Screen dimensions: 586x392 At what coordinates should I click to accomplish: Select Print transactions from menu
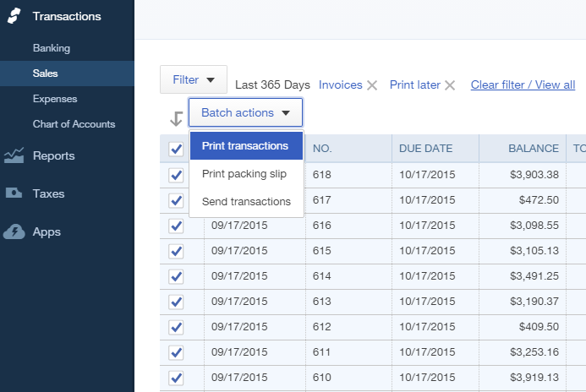click(245, 146)
